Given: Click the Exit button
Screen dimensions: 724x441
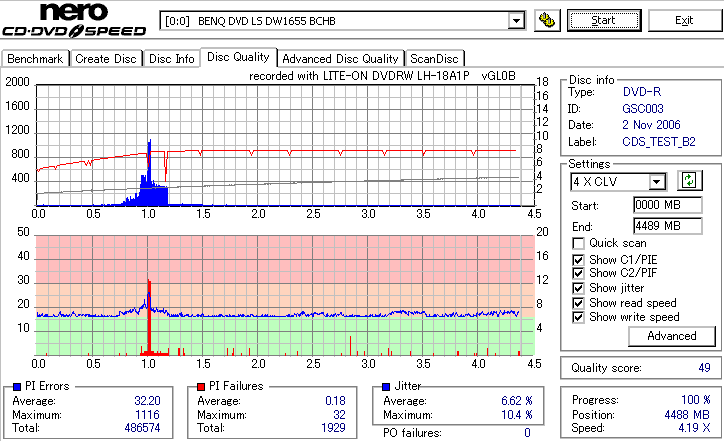Looking at the screenshot, I should point(684,20).
